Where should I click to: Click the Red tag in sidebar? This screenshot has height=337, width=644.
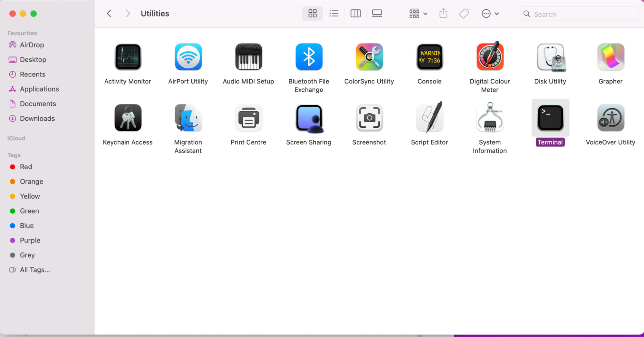point(26,167)
